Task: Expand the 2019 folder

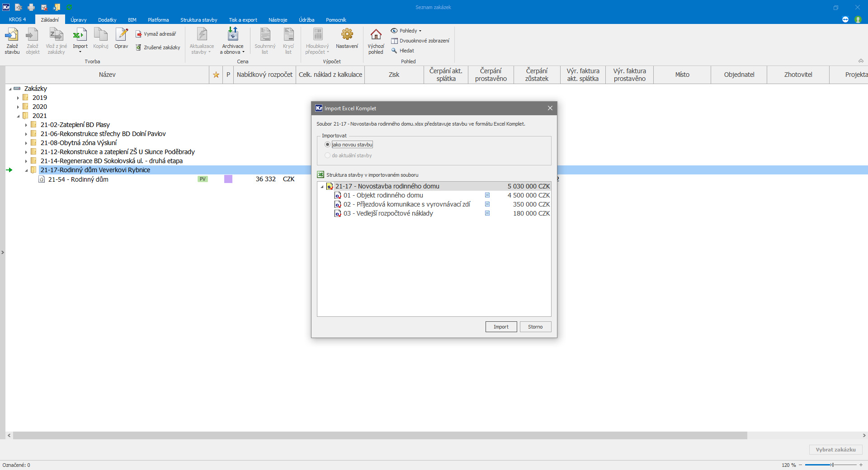Action: click(x=18, y=98)
